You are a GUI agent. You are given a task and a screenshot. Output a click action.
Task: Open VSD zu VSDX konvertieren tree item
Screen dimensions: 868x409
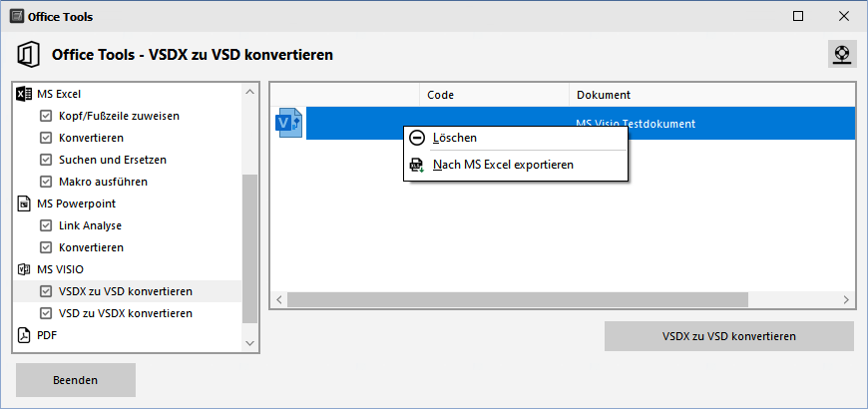click(126, 313)
